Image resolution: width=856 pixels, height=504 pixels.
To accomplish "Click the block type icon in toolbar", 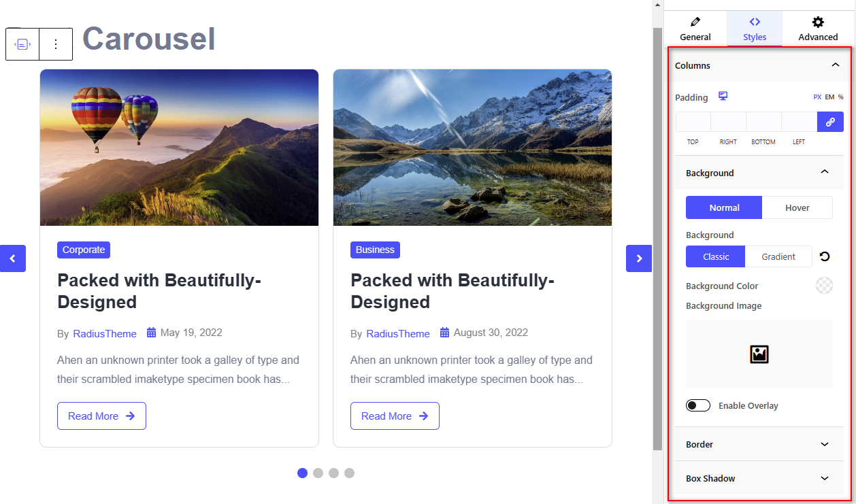I will tap(22, 44).
